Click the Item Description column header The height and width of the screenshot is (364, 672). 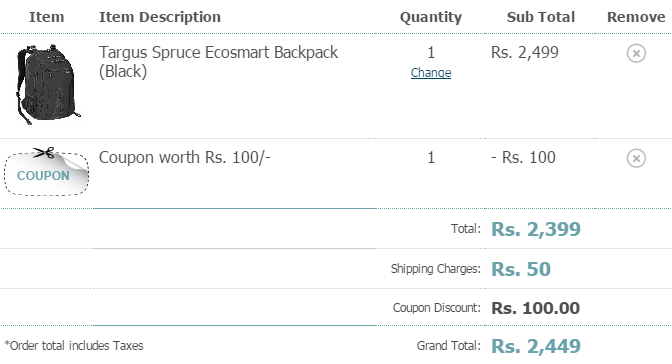pos(160,17)
